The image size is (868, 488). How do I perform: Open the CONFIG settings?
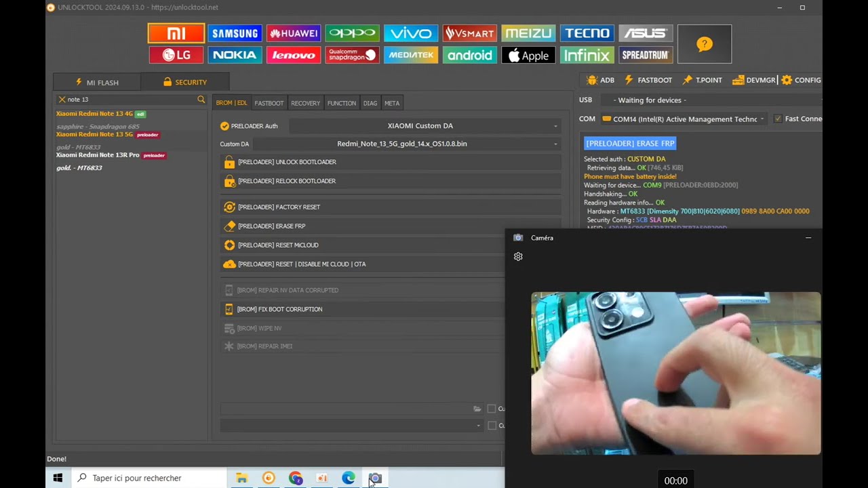click(x=801, y=80)
